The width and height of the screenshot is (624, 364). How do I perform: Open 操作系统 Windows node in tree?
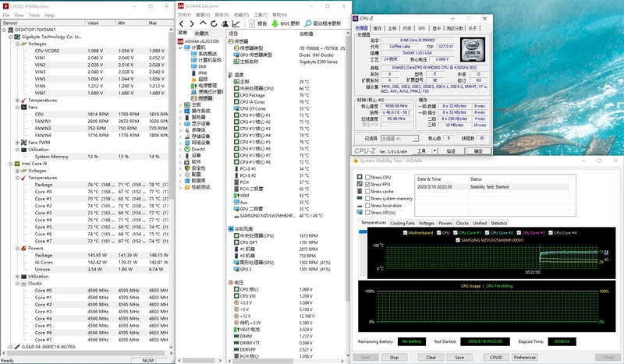[200, 111]
